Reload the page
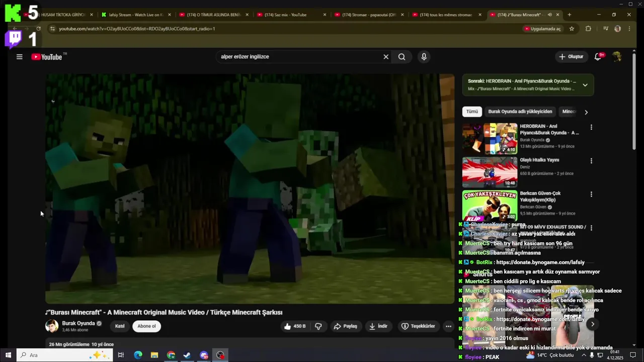644x362 pixels. click(x=38, y=29)
